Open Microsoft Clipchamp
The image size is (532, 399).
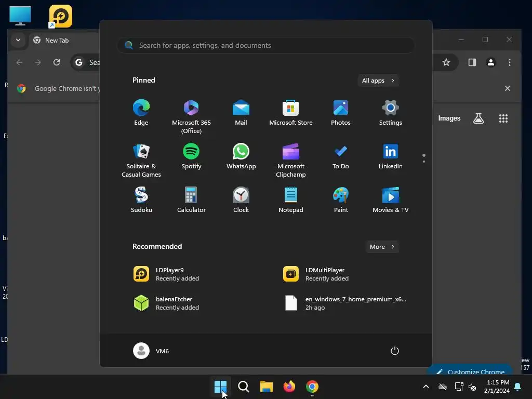tap(291, 161)
